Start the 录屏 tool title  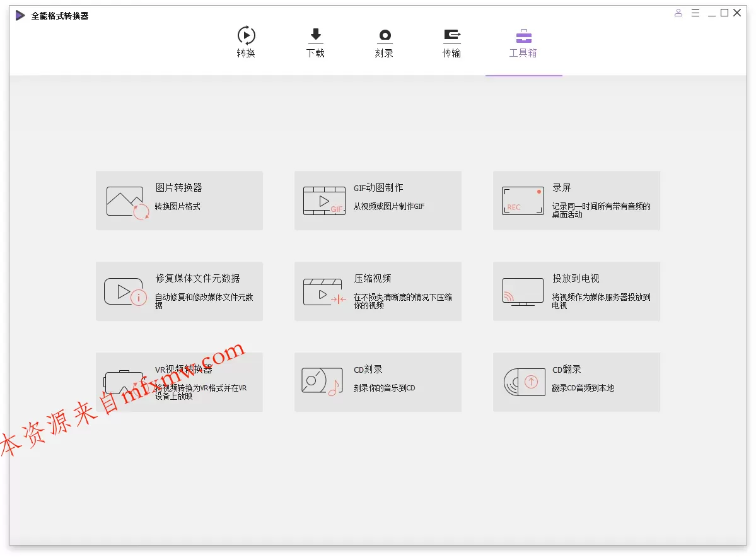[562, 187]
